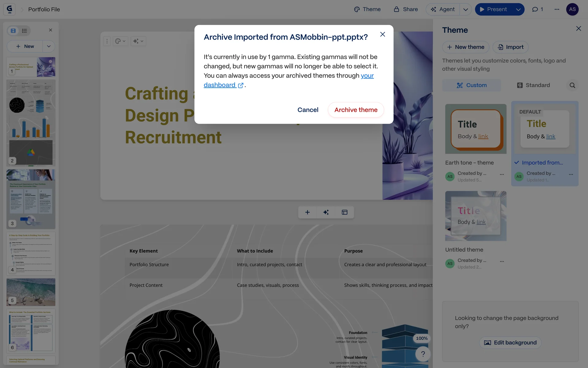Click the Gamma home logo icon
The image size is (588, 368).
(9, 9)
